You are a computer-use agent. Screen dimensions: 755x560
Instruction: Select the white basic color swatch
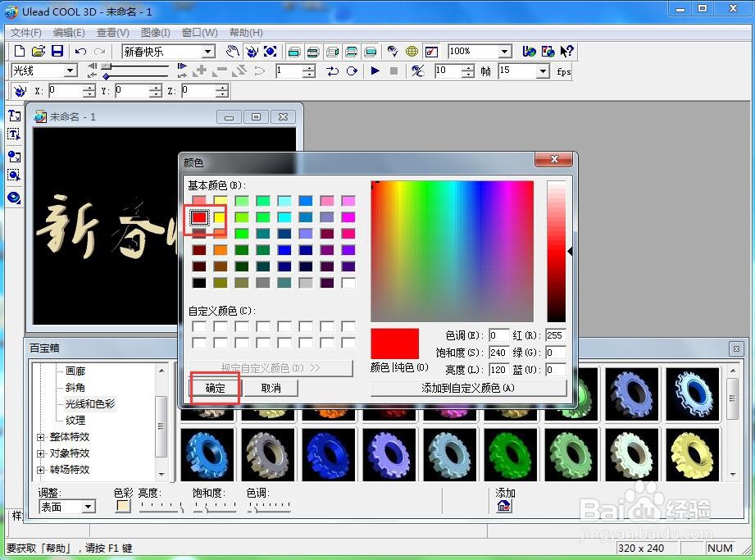(348, 283)
